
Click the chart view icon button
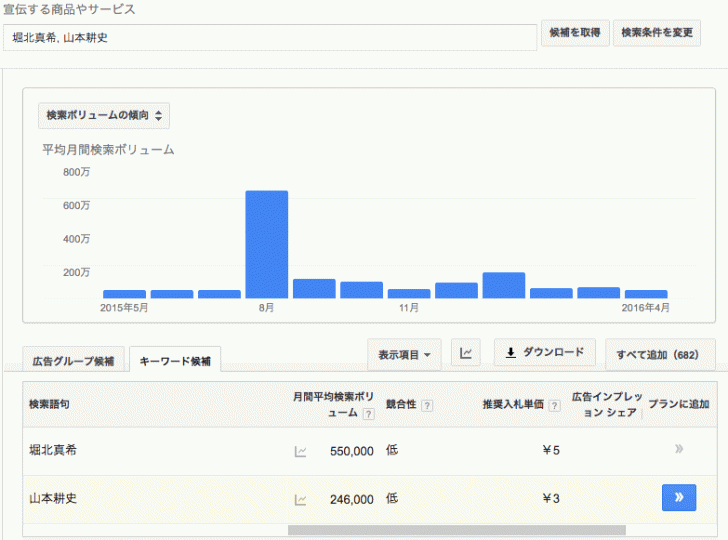click(466, 353)
